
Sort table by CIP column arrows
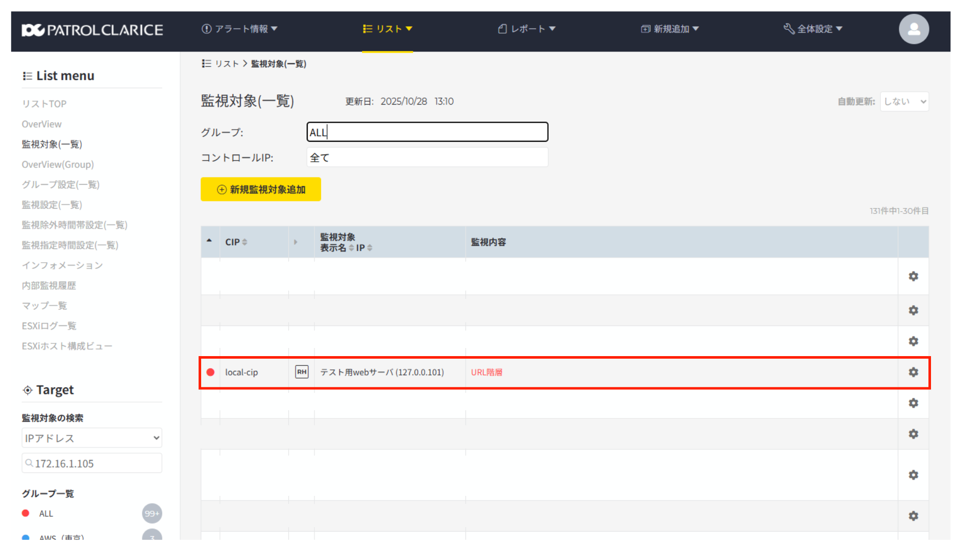(x=244, y=242)
